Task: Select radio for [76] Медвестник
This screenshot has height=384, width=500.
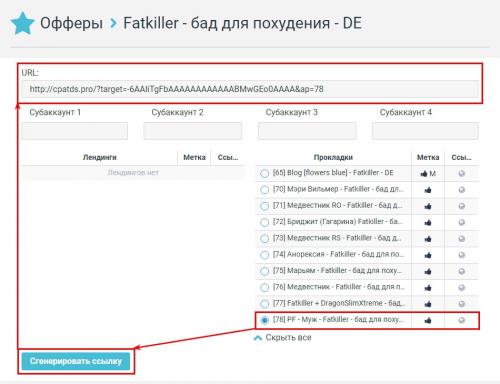Action: [265, 287]
